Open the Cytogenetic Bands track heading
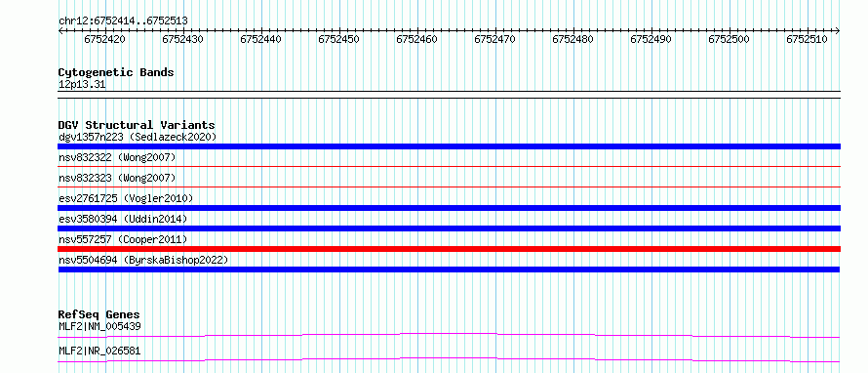 point(116,72)
